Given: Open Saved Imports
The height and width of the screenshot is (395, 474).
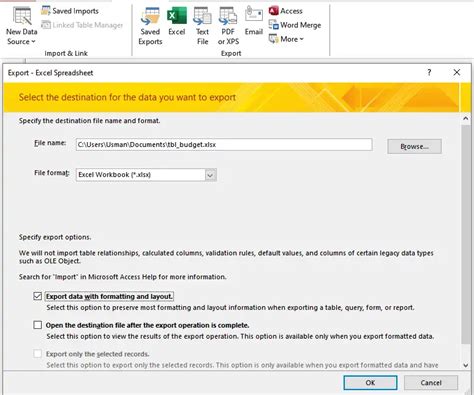Looking at the screenshot, I should pyautogui.click(x=70, y=11).
